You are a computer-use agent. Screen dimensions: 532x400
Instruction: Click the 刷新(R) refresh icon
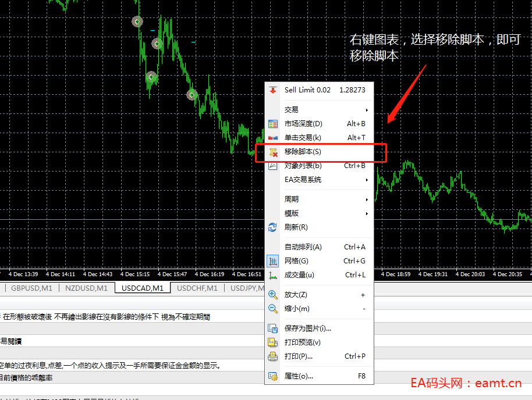tap(272, 227)
